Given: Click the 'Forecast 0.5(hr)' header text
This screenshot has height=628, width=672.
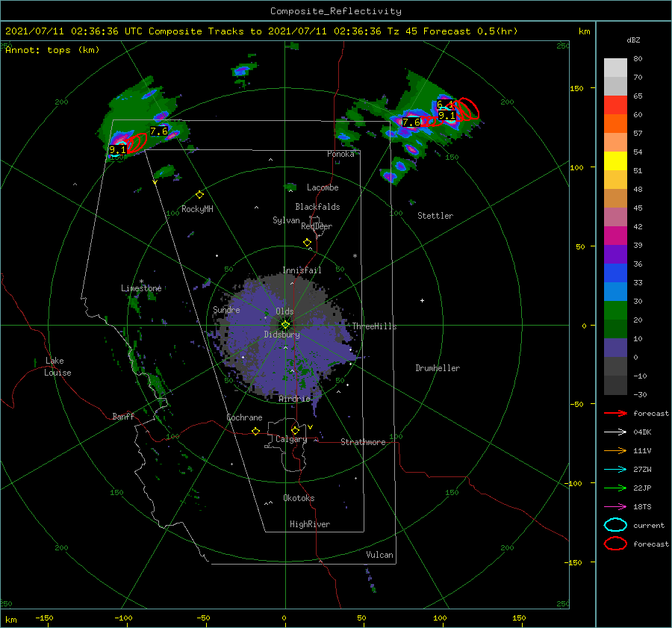Looking at the screenshot, I should pyautogui.click(x=470, y=31).
